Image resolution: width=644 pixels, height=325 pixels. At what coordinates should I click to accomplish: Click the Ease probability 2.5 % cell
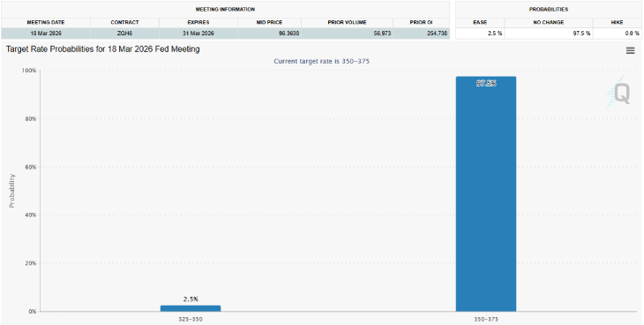coord(480,34)
